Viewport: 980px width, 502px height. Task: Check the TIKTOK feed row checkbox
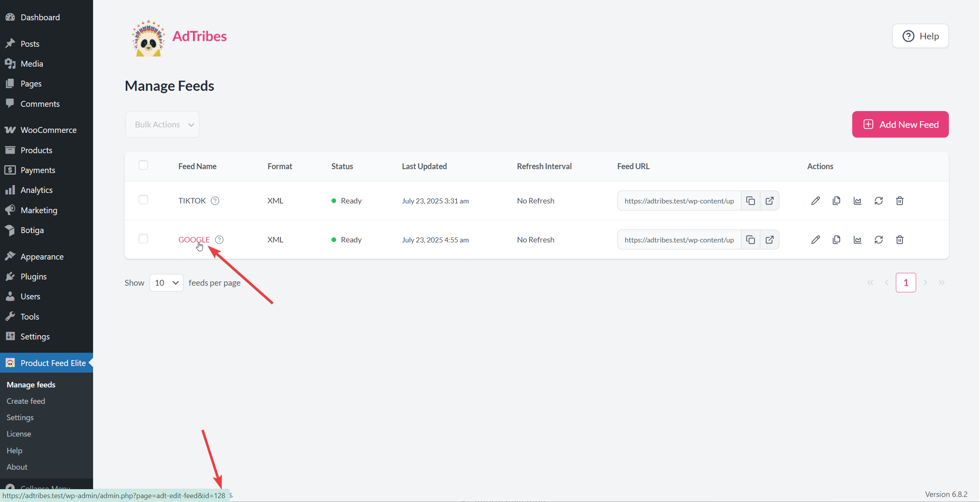143,200
